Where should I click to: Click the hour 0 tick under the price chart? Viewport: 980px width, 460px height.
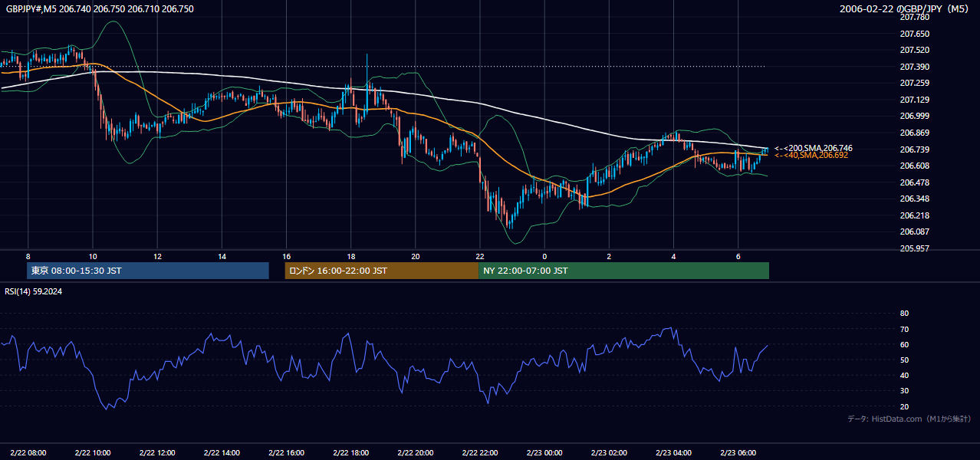pos(544,256)
